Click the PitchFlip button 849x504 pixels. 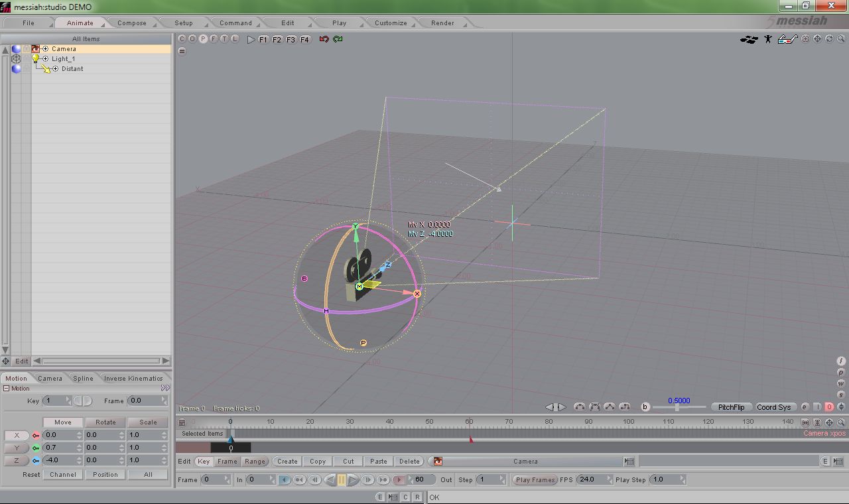(731, 407)
